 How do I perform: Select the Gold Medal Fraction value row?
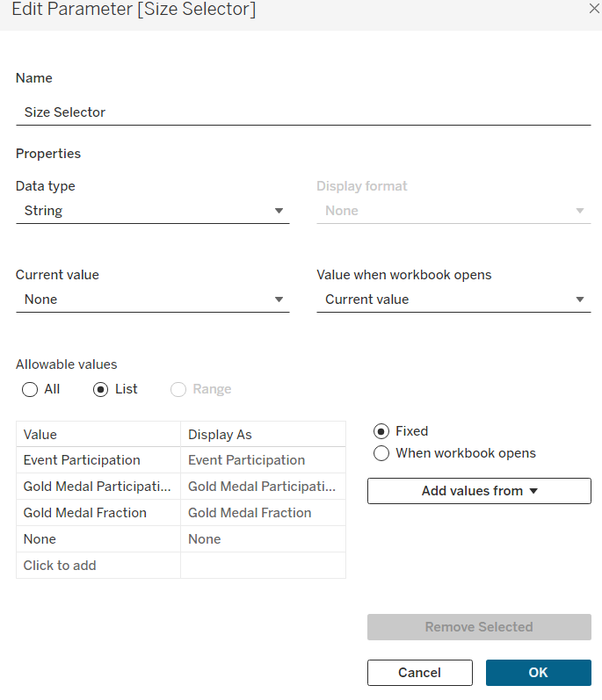[98, 513]
